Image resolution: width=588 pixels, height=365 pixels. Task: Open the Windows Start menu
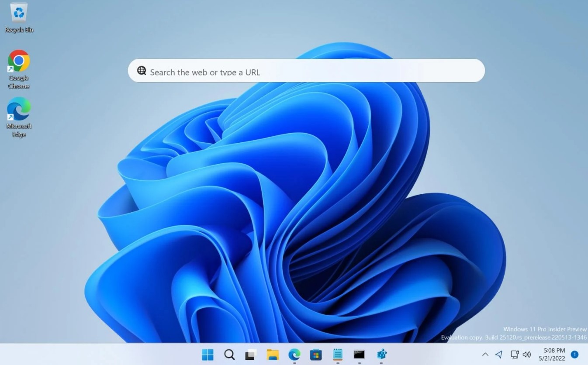[x=208, y=355]
